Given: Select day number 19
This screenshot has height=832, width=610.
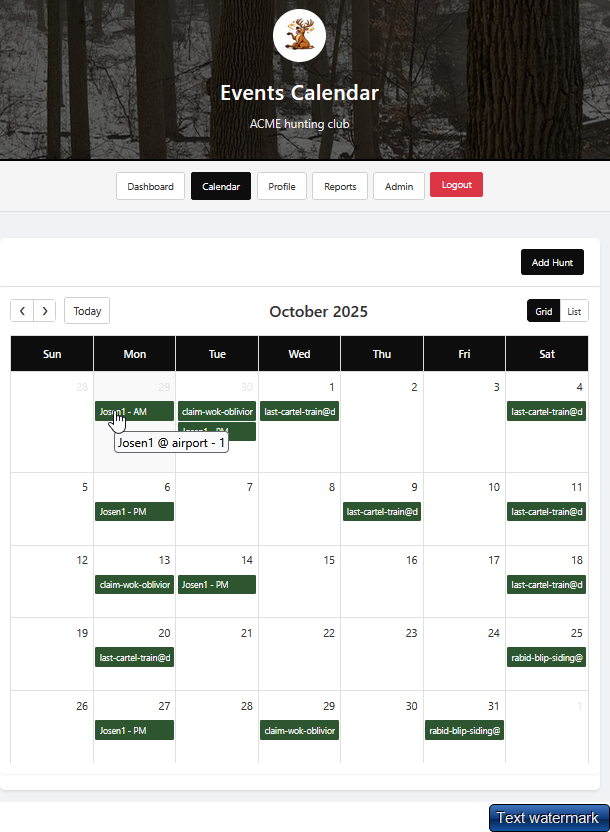Looking at the screenshot, I should coord(82,633).
